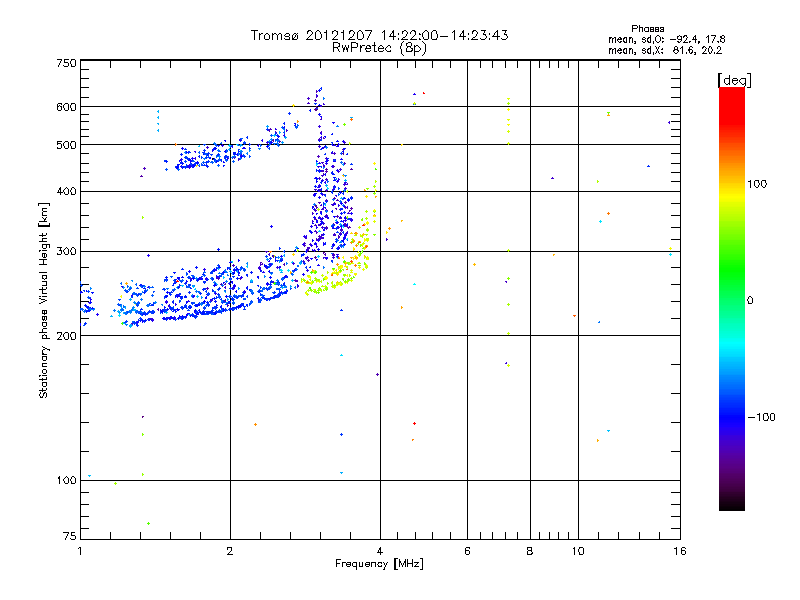This screenshot has height=600, width=800.
Task: Click the 'mean, sd,X: 81.6, 20.2' line
Action: [665, 51]
